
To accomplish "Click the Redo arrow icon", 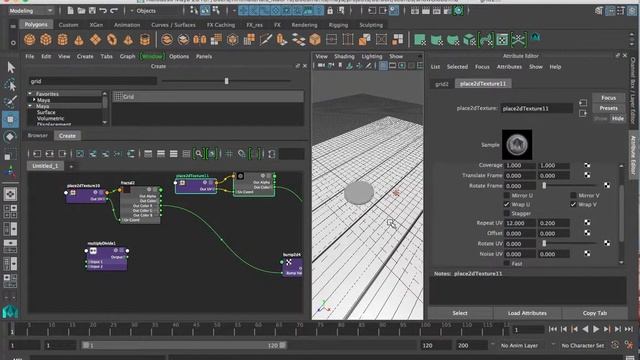I will [114, 11].
